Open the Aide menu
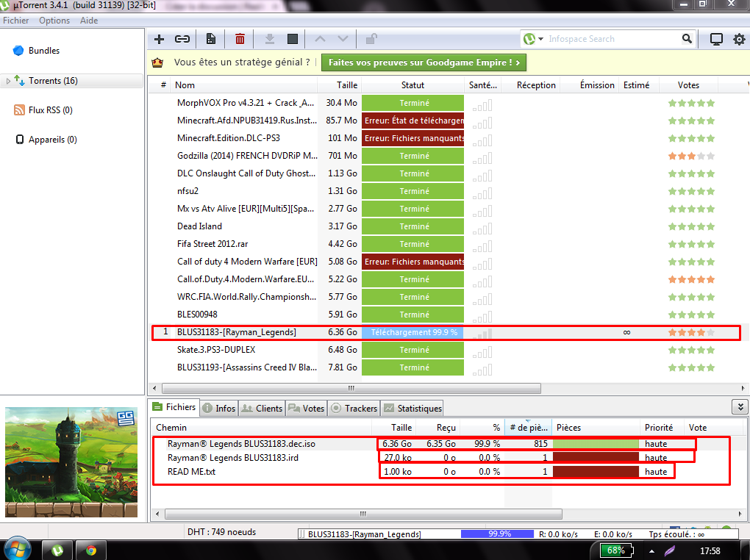750x560 pixels. (89, 21)
